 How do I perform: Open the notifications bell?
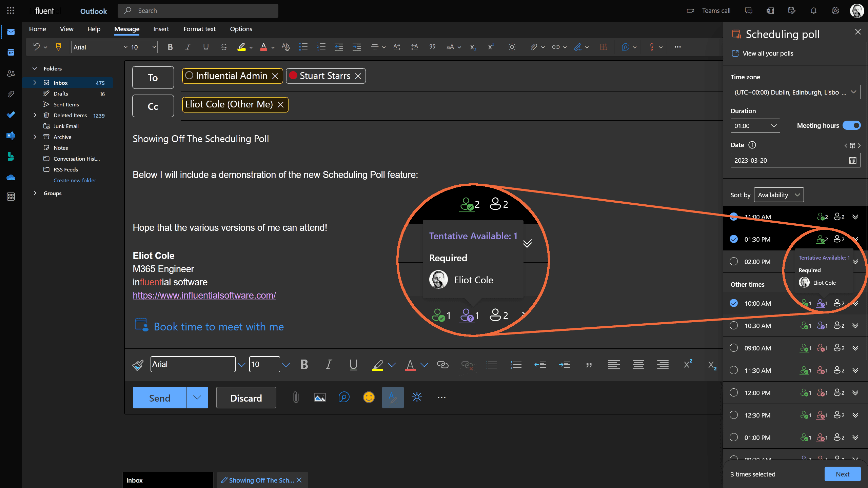pos(813,11)
